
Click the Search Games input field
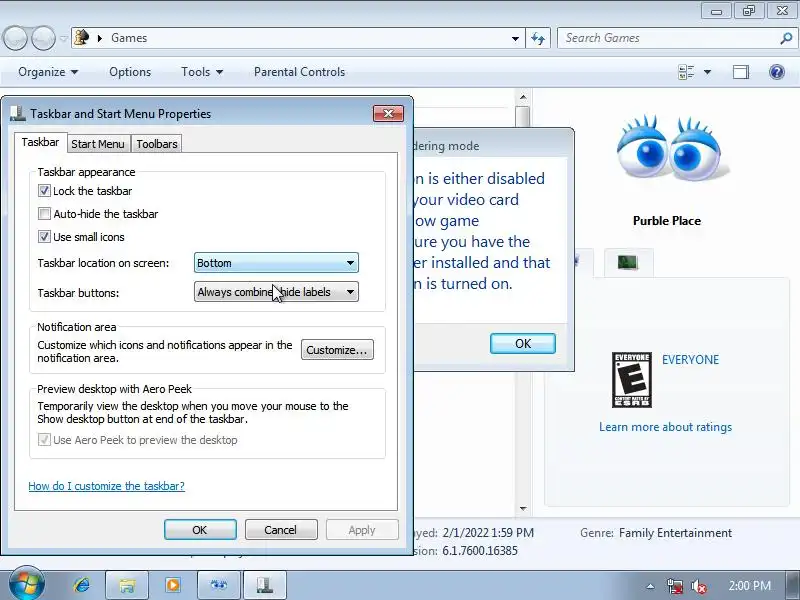[668, 38]
